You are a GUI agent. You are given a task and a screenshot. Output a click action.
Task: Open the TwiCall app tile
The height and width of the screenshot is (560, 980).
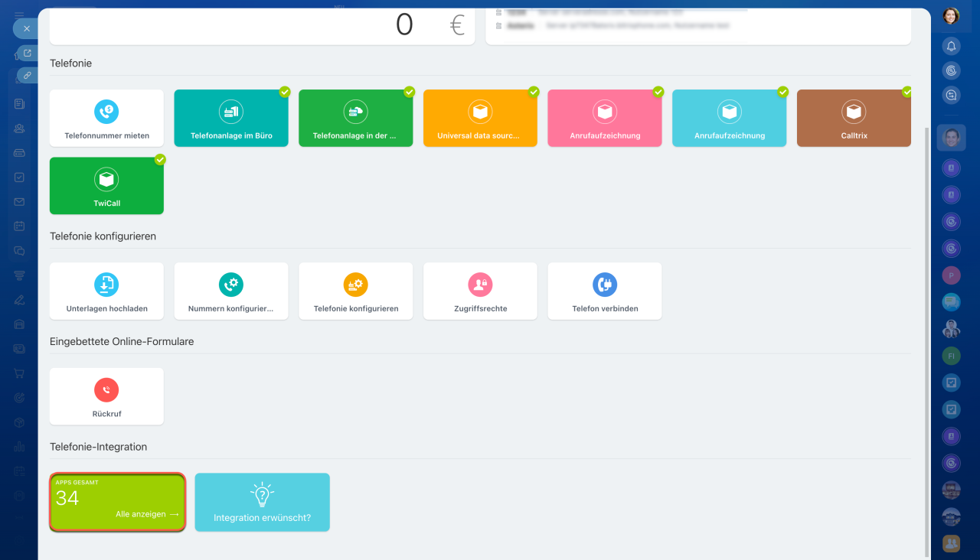click(106, 186)
